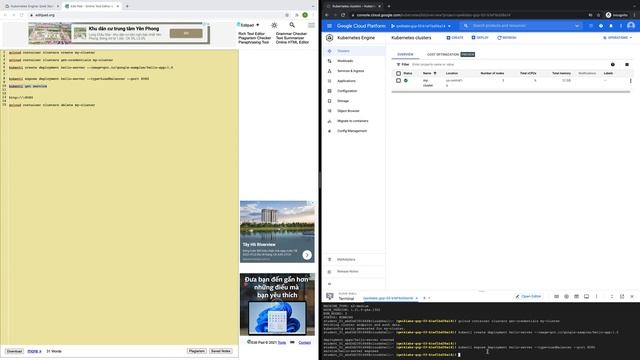The width and height of the screenshot is (640, 360).
Task: Open column display options icon
Action: click(627, 64)
